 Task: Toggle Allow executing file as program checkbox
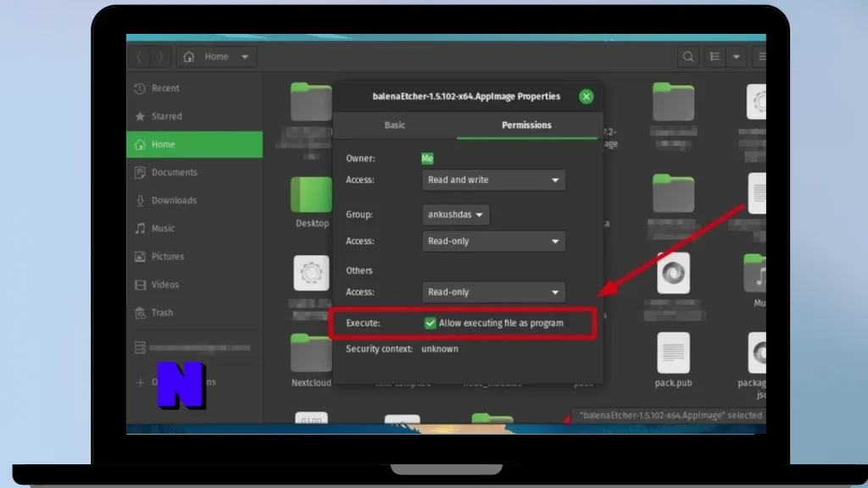point(430,323)
